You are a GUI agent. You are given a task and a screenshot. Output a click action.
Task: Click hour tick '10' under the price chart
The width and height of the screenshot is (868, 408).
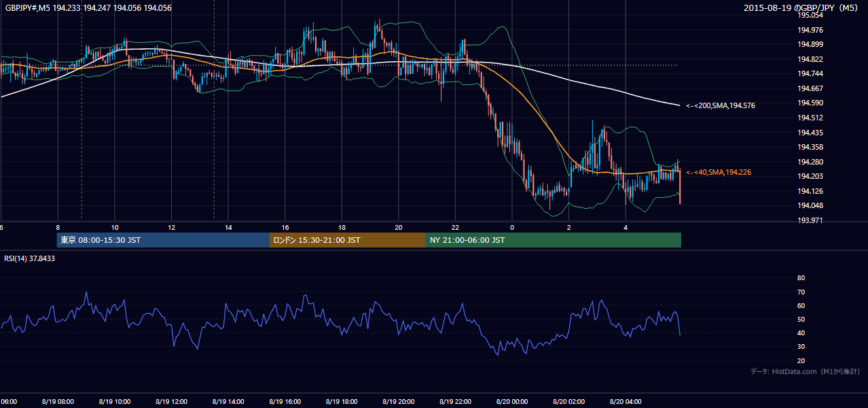[115, 227]
